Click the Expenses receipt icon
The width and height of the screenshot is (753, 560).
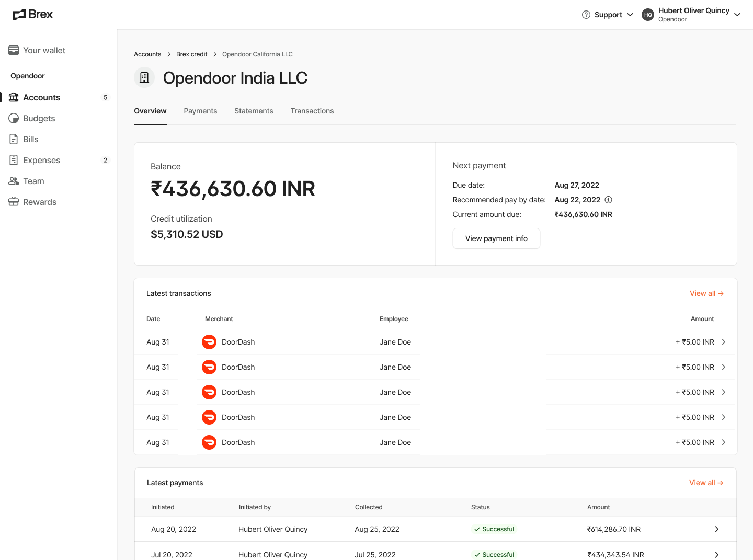14,160
